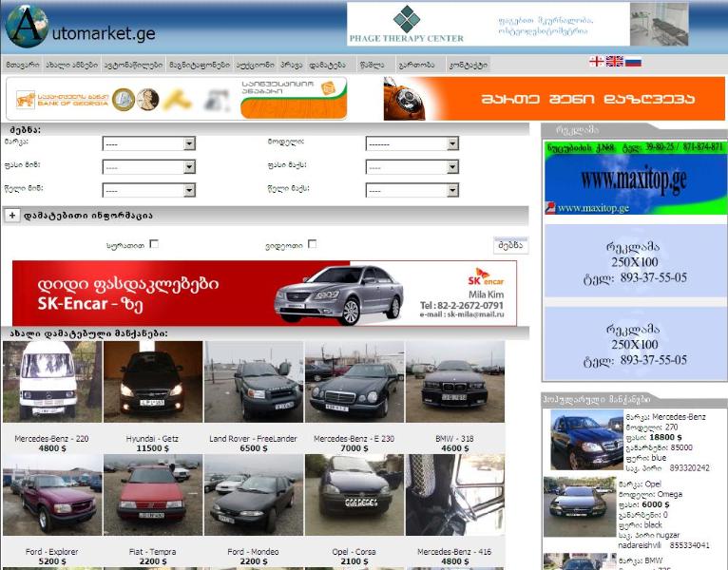This screenshot has height=570, width=728.
Task: Click the 'Mercedes-Benz - 220' listing title
Action: [x=51, y=439]
